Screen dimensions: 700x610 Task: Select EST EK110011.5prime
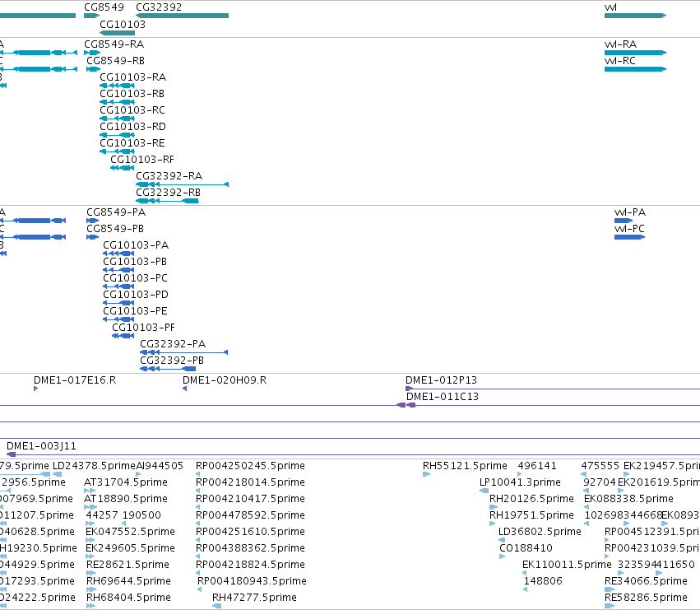(567, 565)
